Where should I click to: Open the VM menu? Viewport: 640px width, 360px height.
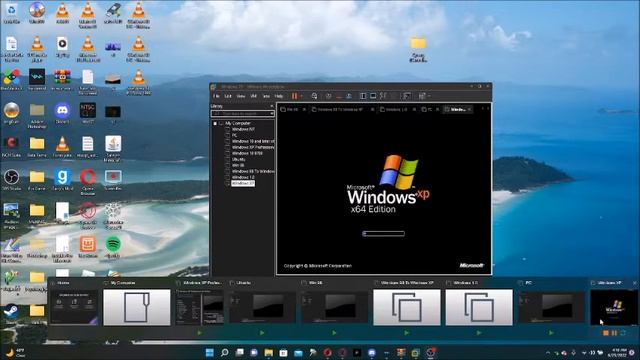coord(253,96)
